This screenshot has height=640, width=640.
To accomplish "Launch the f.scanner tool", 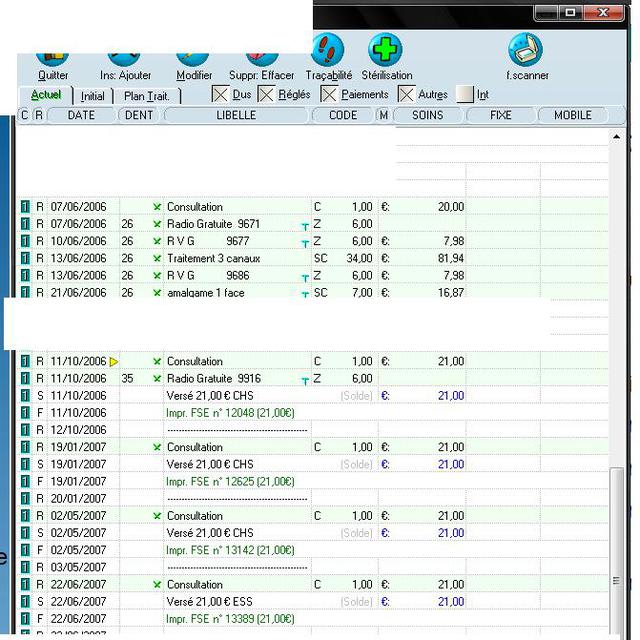I will point(526,52).
